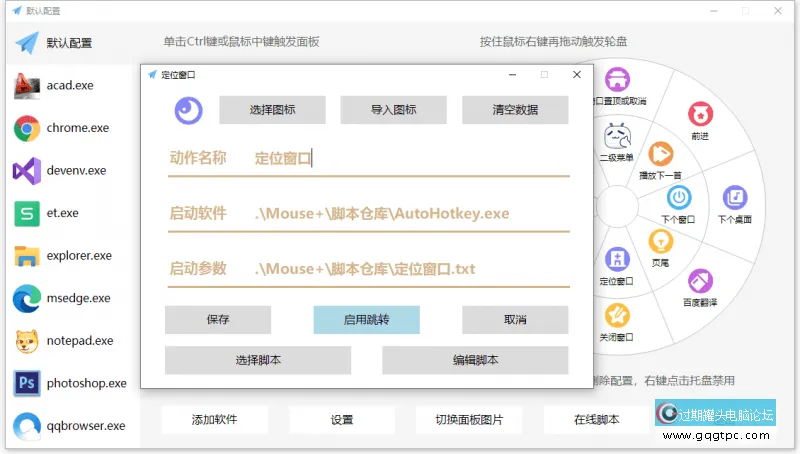The width and height of the screenshot is (800, 454).
Task: Click the 定位窗口 wheel icon
Action: (x=617, y=259)
